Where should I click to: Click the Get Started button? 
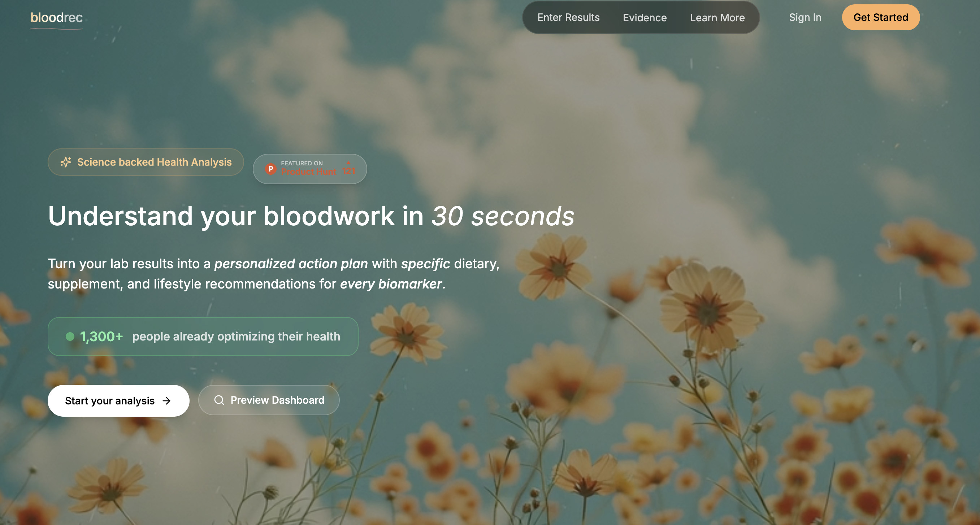click(881, 17)
